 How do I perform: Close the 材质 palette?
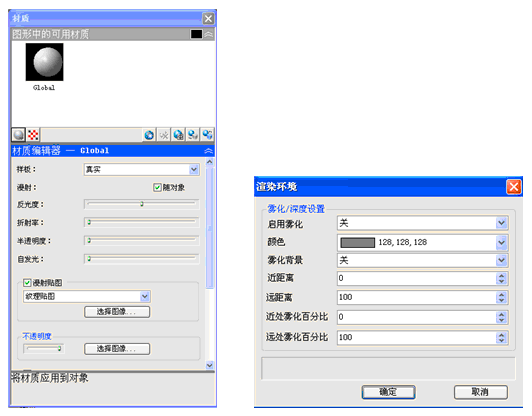[x=208, y=18]
